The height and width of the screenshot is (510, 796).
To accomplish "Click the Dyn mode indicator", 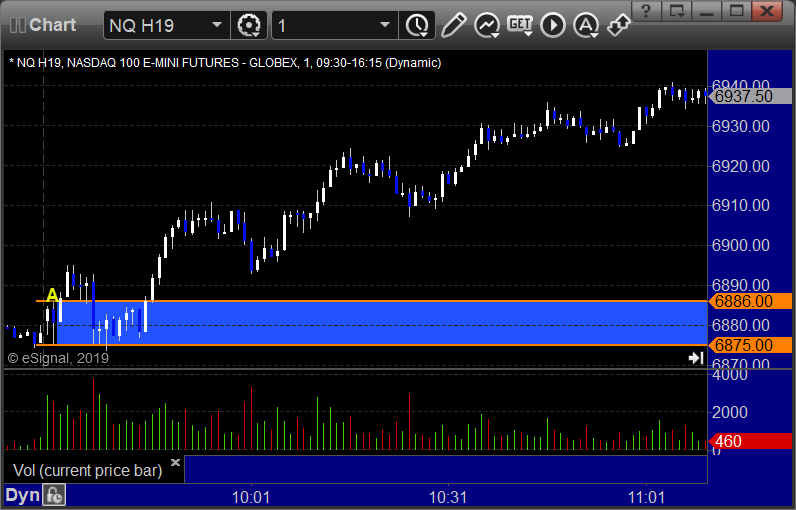I will click(22, 495).
